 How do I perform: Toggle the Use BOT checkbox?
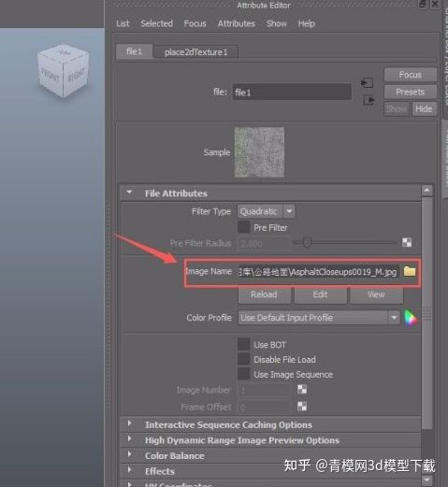coord(243,344)
